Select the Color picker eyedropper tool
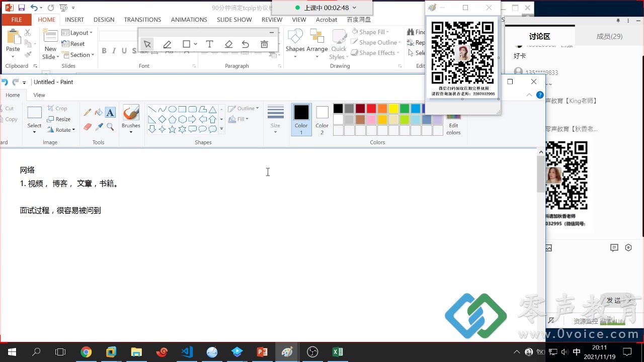This screenshot has width=644, height=362. pyautogui.click(x=99, y=127)
